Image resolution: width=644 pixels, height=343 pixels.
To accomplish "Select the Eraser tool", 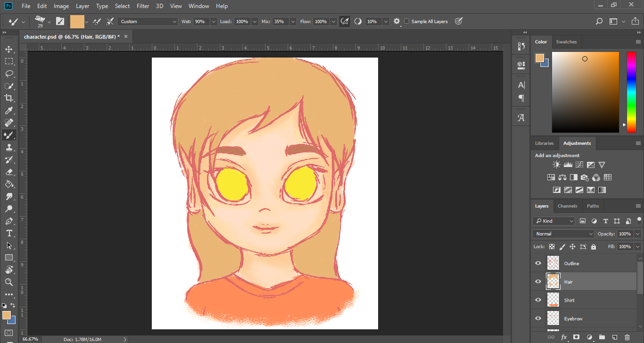I will (9, 172).
